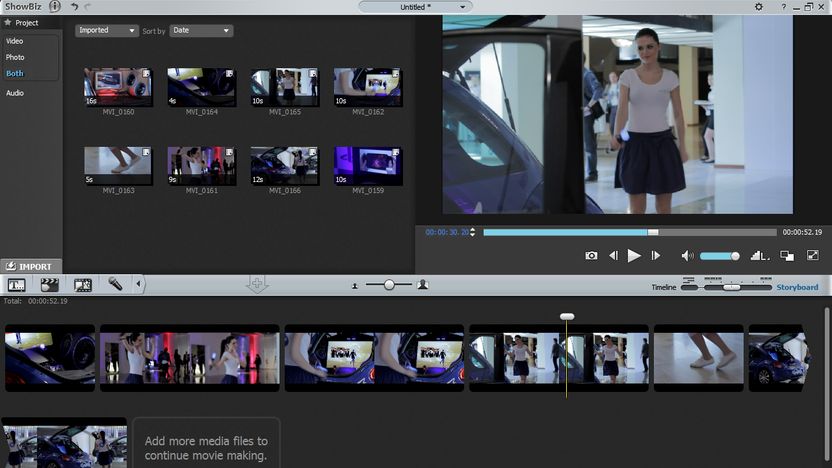Select the Video filter
832x468 pixels.
14,41
